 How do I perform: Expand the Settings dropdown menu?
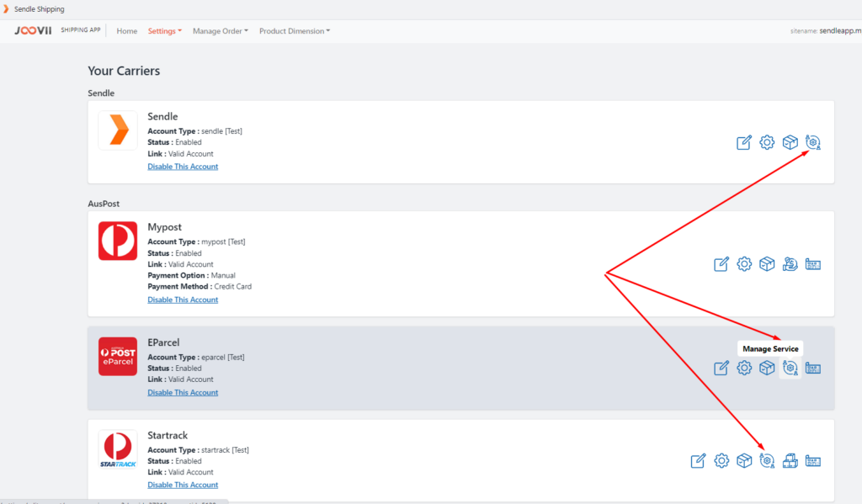(164, 31)
